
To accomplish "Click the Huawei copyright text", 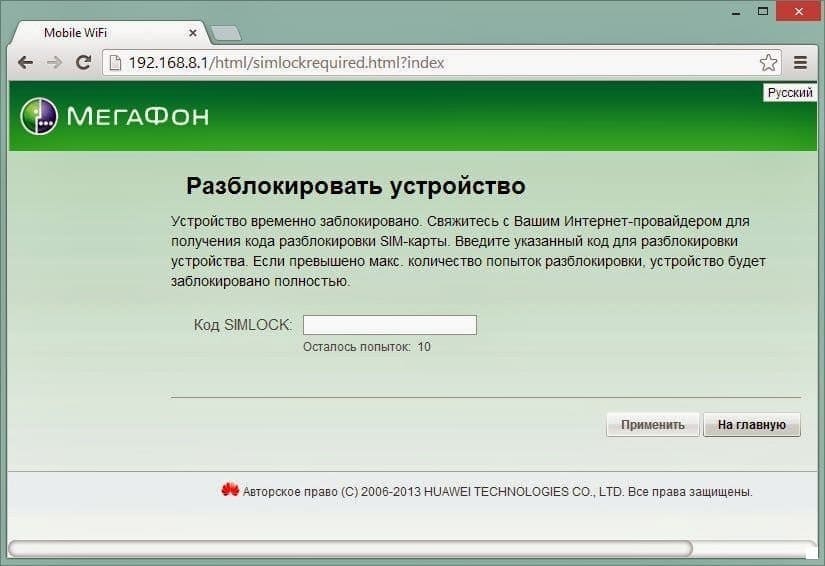I will [x=497, y=492].
